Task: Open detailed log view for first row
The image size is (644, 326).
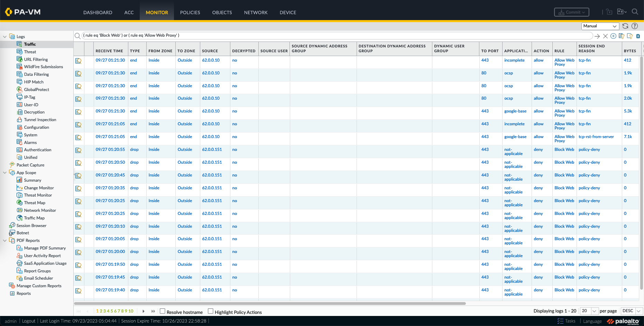Action: click(79, 61)
